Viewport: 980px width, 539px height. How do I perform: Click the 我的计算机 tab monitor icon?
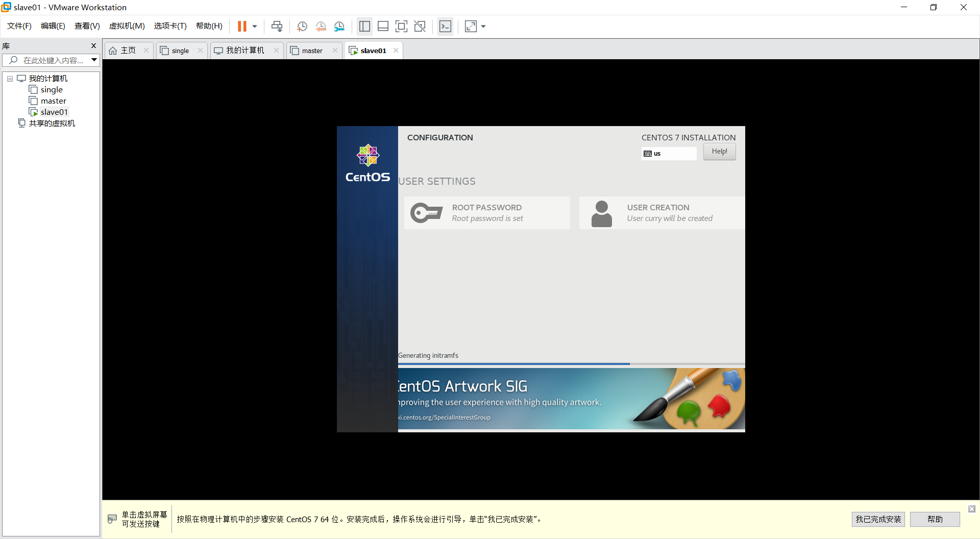[218, 51]
